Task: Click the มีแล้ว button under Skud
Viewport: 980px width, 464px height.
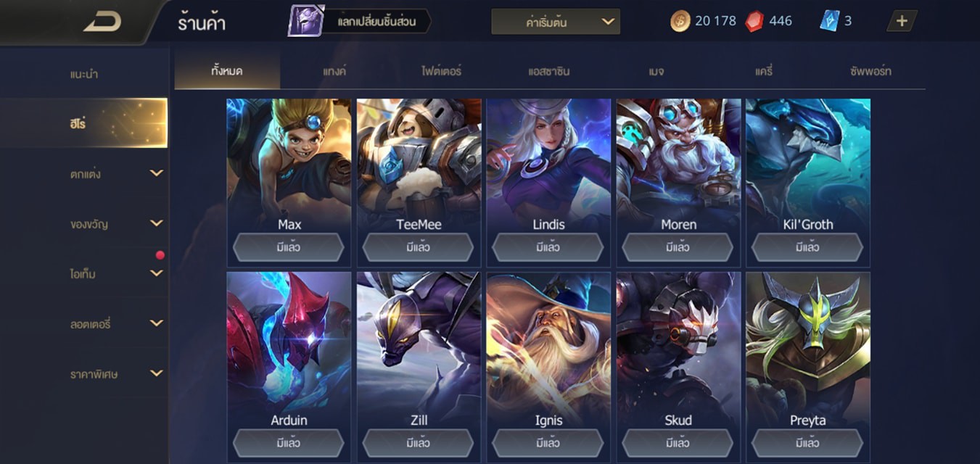Action: pyautogui.click(x=678, y=443)
